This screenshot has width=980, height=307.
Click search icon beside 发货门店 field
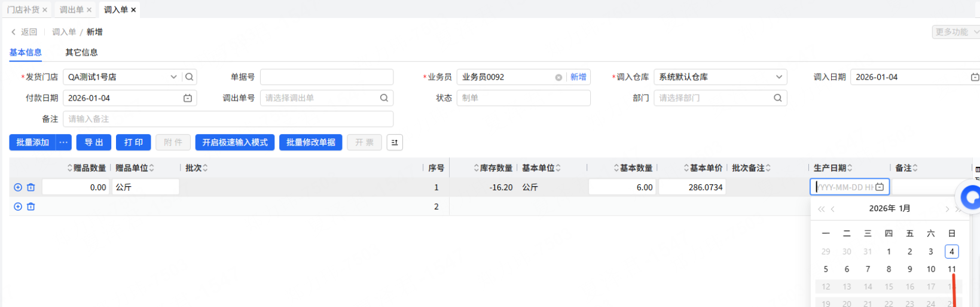pyautogui.click(x=190, y=77)
